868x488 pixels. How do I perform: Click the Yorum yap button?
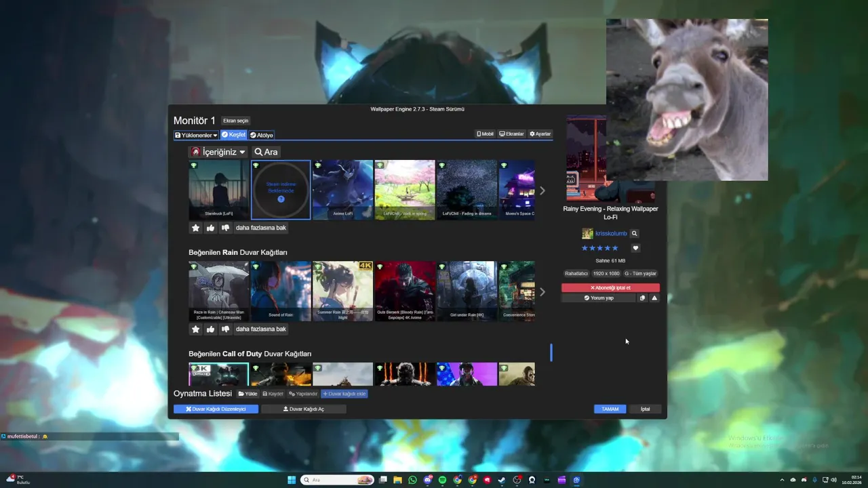point(599,298)
